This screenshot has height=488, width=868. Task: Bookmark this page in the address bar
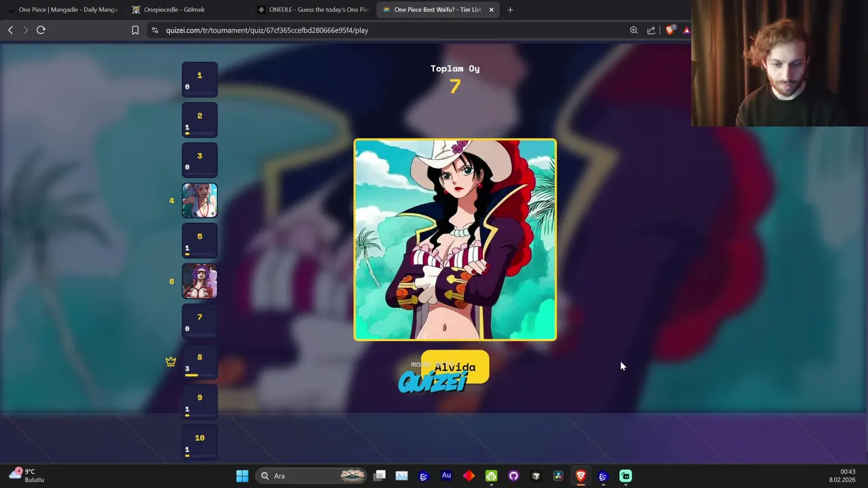135,30
